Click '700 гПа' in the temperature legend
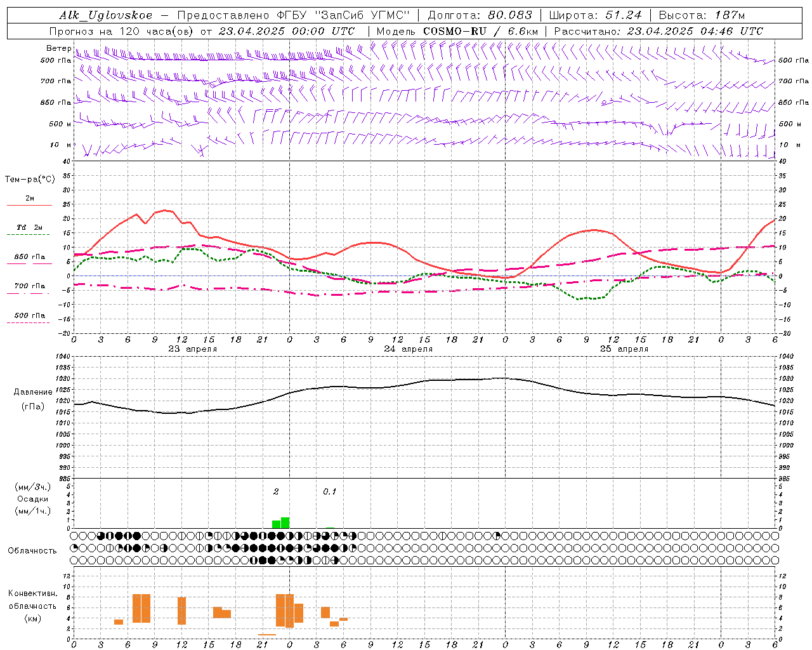Viewport: 812px width, 650px height. click(30, 286)
